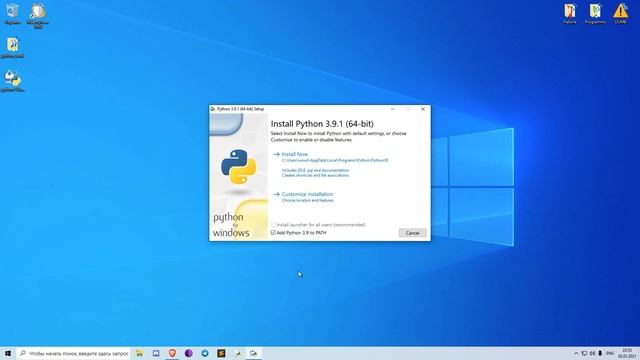
Task: Open the taskbar clock and date
Action: 627,353
